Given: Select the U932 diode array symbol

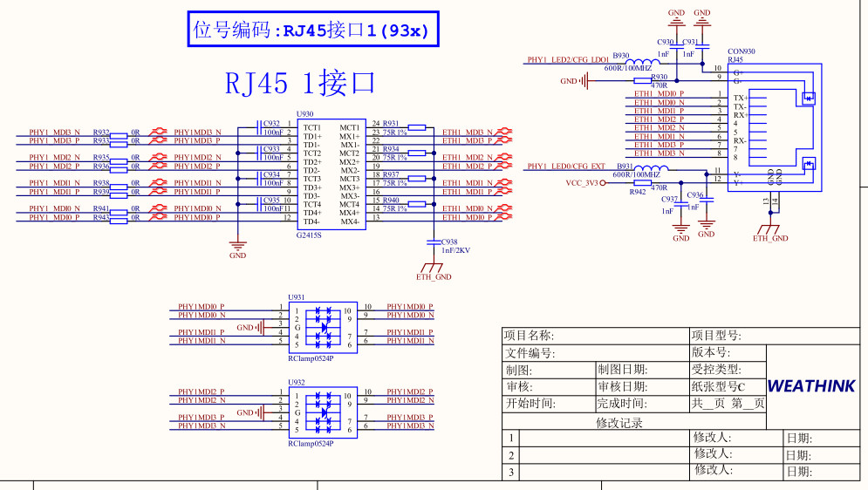Looking at the screenshot, I should (324, 413).
